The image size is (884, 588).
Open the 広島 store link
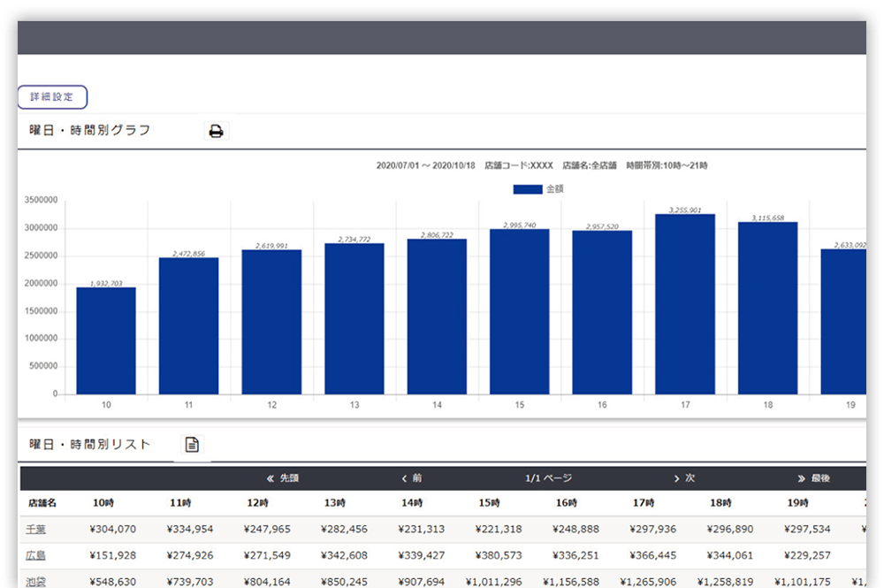tap(36, 556)
